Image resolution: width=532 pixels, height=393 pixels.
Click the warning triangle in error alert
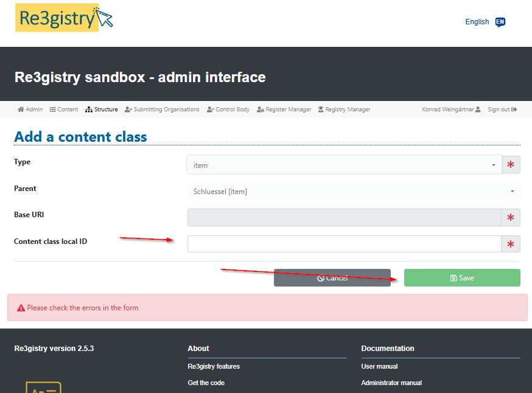coord(21,308)
